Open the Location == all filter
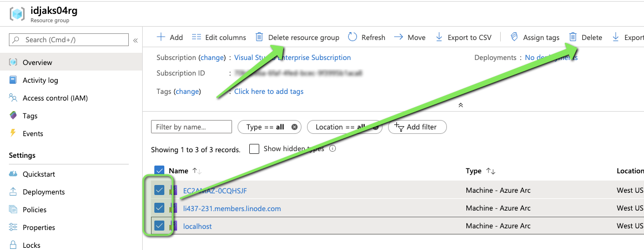Screen dimensions: 644x250 point(340,127)
